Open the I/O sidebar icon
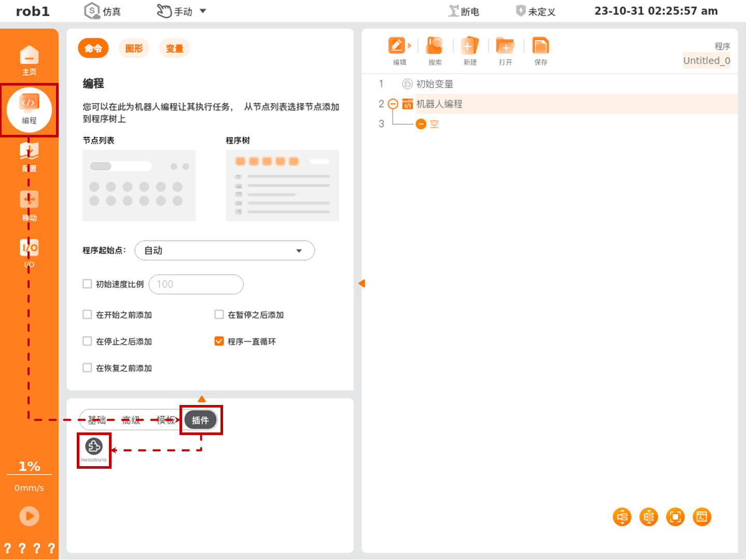The image size is (746, 560). pos(29,253)
